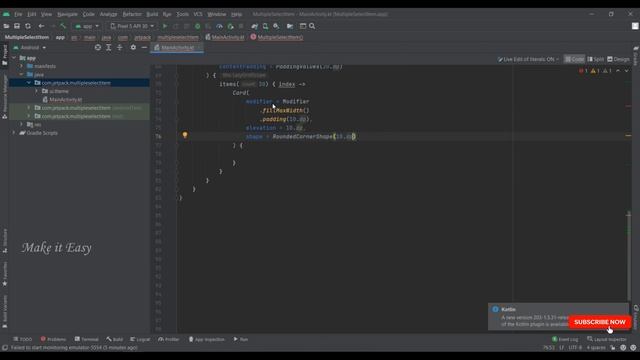Expand the ui.theme package
This screenshot has width=640, height=360.
(37, 91)
